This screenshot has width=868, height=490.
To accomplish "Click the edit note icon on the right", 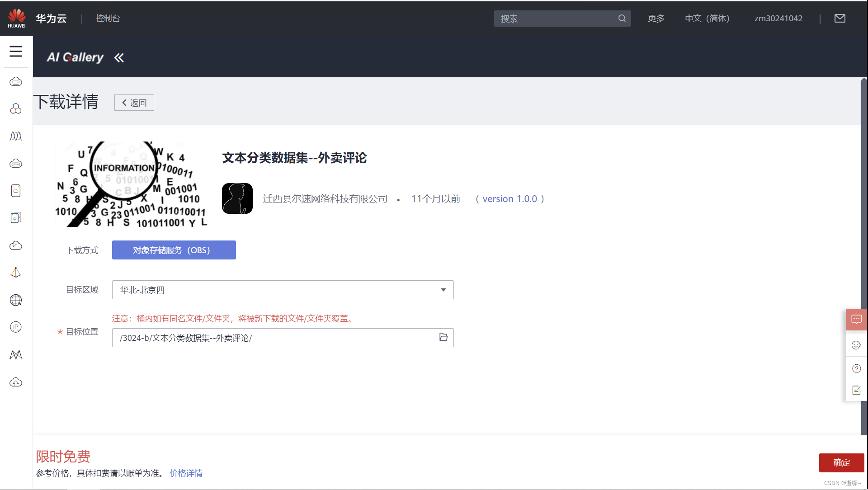I will coord(856,390).
